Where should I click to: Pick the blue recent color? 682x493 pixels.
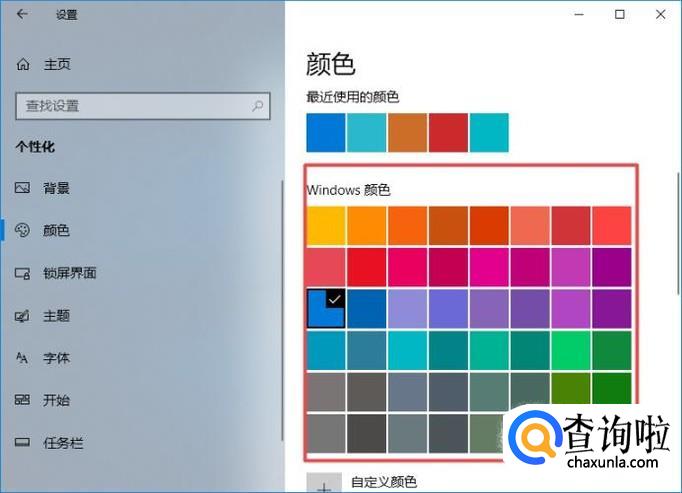click(326, 133)
